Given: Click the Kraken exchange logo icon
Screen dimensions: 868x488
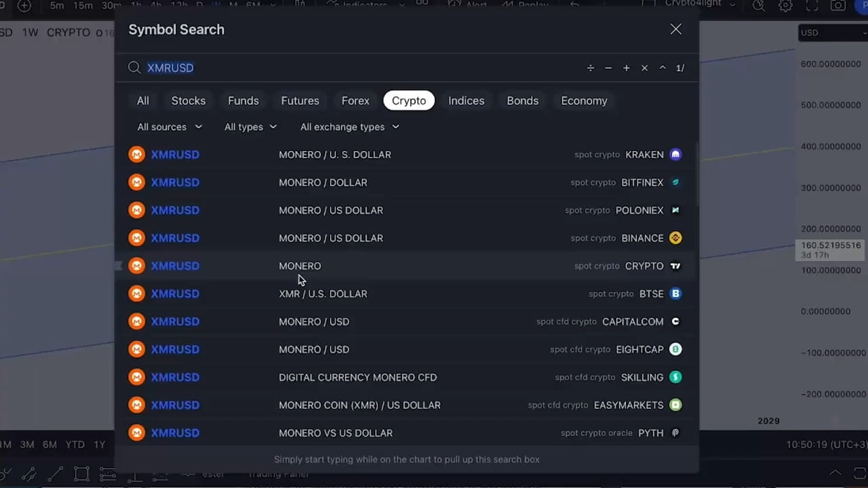Looking at the screenshot, I should click(675, 155).
